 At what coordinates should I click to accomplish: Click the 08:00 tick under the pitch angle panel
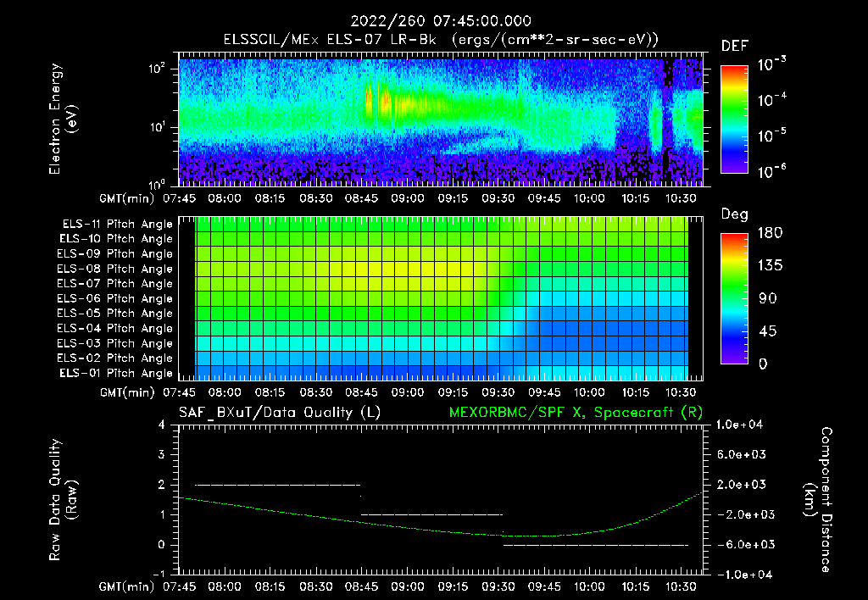225,392
